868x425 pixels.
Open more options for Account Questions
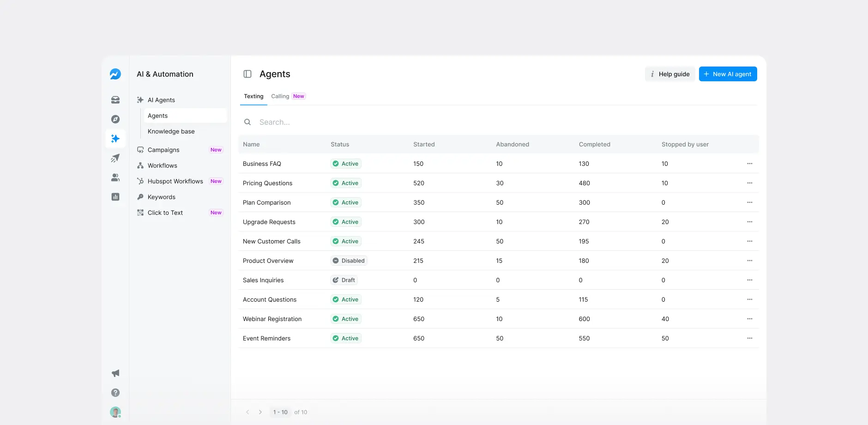[x=750, y=299]
